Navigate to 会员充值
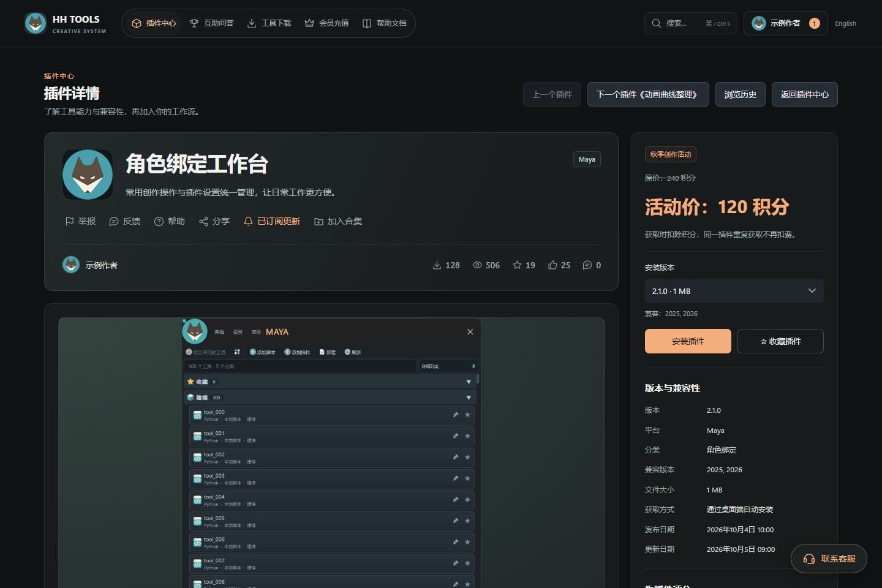882x588 pixels. click(x=327, y=23)
